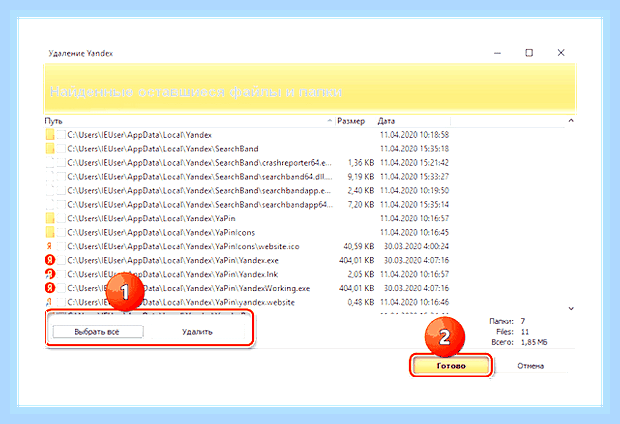
Task: Tick the checkbox next to Yandex.lnk
Action: (x=61, y=274)
